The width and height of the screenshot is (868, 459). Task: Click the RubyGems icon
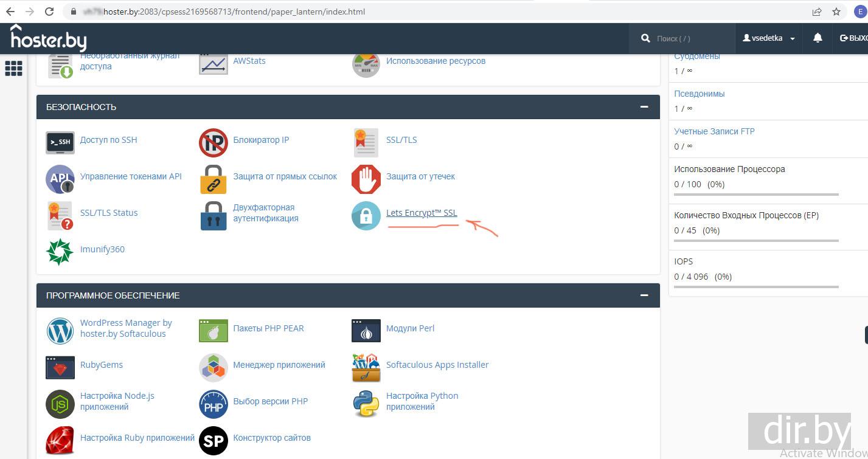[60, 367]
